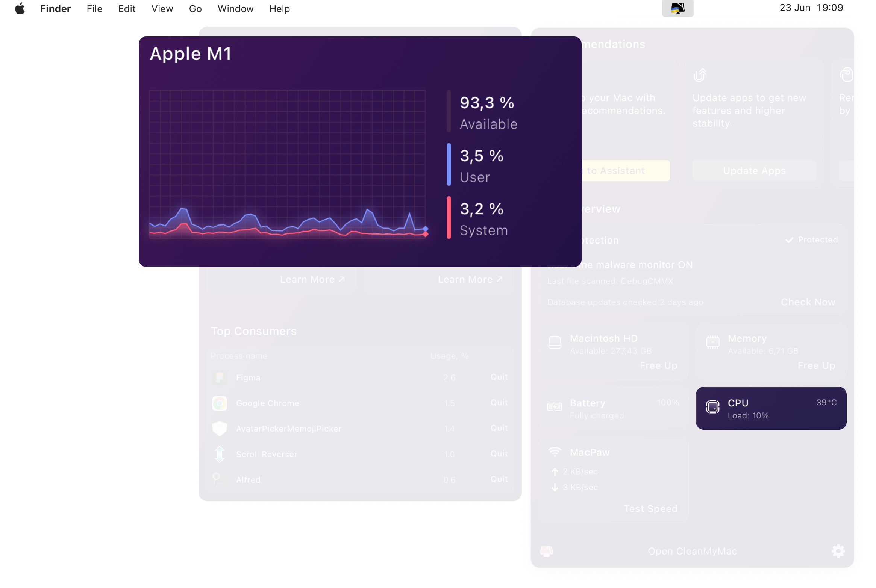
Task: Click the 39°C temperature reading
Action: (x=826, y=402)
